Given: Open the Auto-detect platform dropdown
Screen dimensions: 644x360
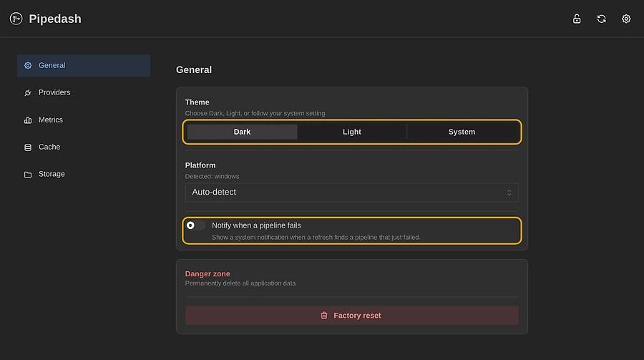Looking at the screenshot, I should click(x=351, y=193).
